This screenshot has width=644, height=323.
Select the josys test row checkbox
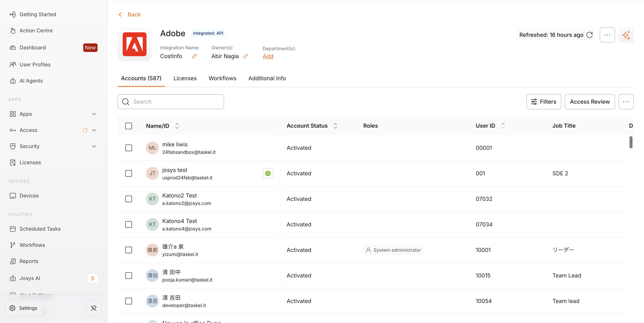(x=128, y=173)
